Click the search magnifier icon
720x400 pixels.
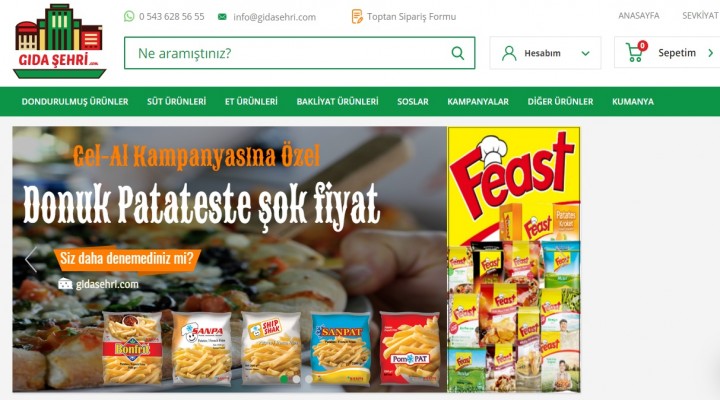pyautogui.click(x=458, y=53)
